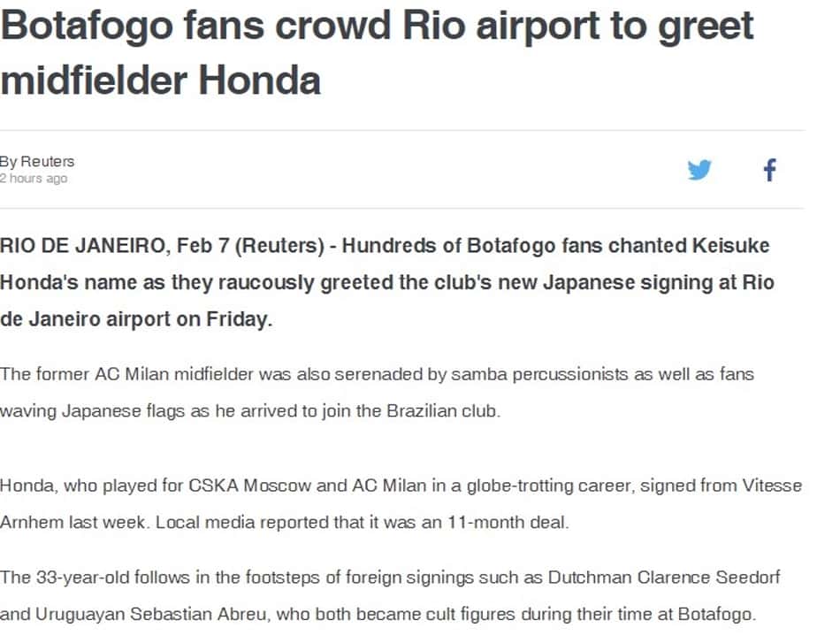Click the article headline about Botafogo fans
The width and height of the screenshot is (840, 643).
click(378, 52)
